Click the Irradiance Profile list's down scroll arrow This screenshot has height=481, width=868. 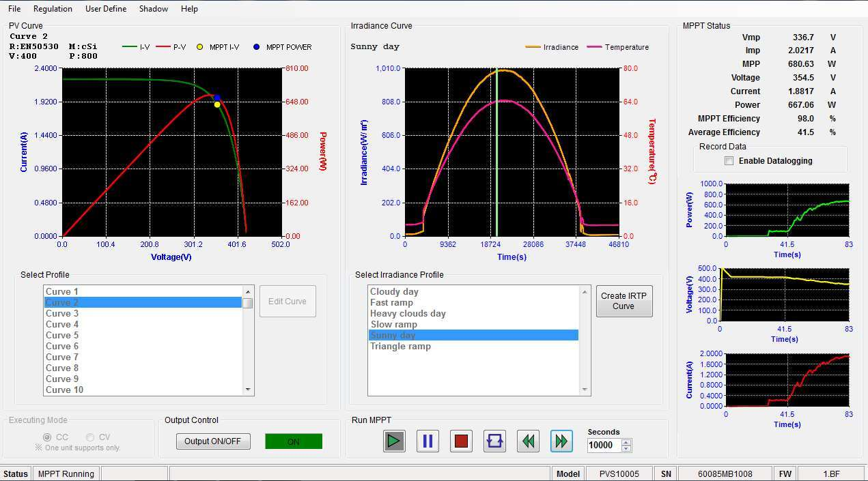pos(585,390)
